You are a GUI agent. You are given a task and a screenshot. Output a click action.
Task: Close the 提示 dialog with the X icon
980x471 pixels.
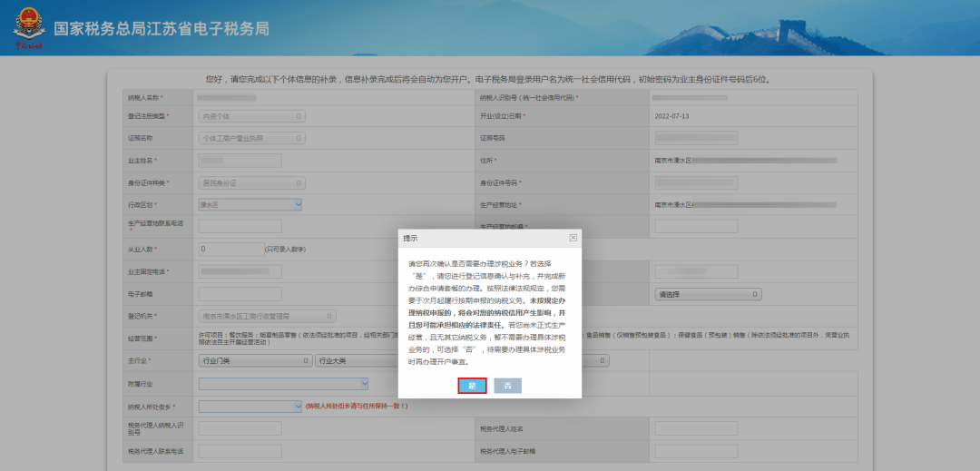click(573, 238)
